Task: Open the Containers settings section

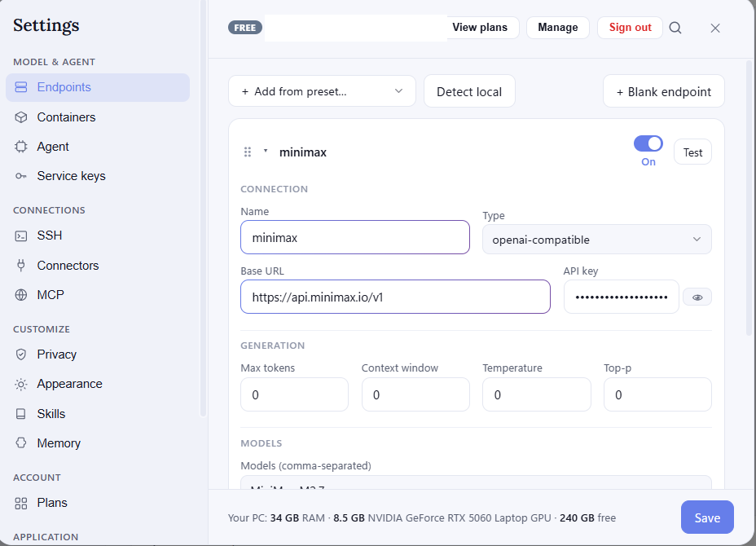Action: [98, 117]
